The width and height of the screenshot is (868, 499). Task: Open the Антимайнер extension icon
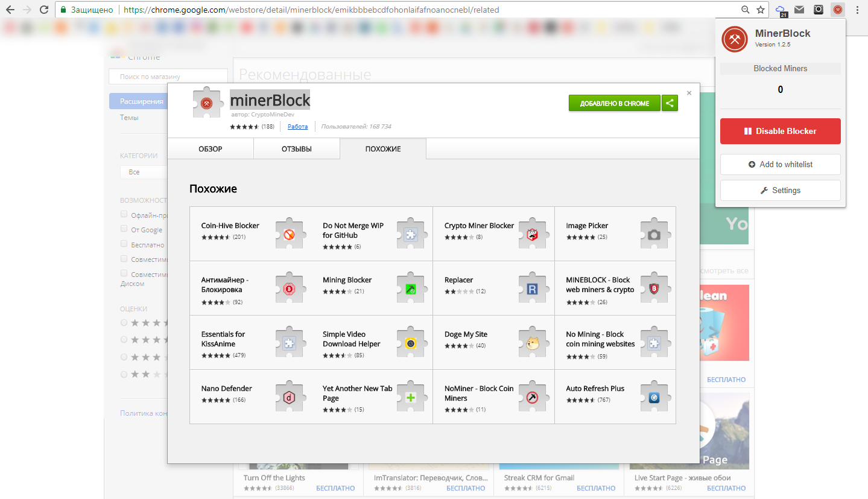pyautogui.click(x=291, y=288)
